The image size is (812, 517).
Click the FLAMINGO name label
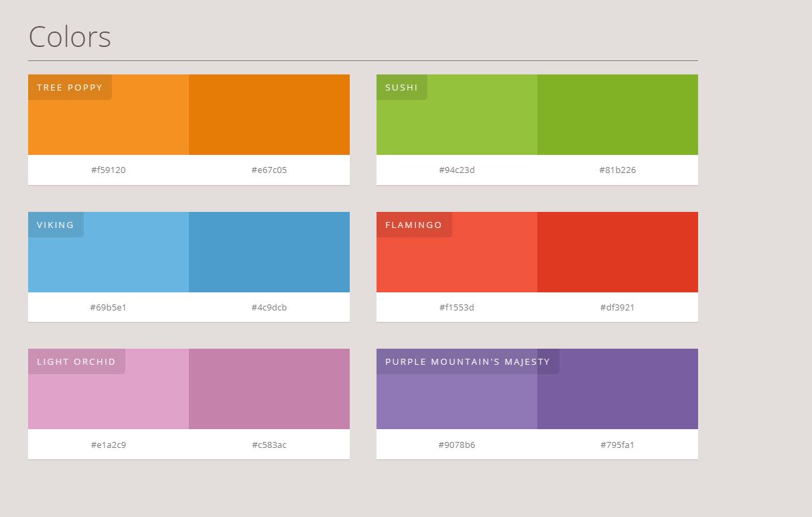[414, 225]
